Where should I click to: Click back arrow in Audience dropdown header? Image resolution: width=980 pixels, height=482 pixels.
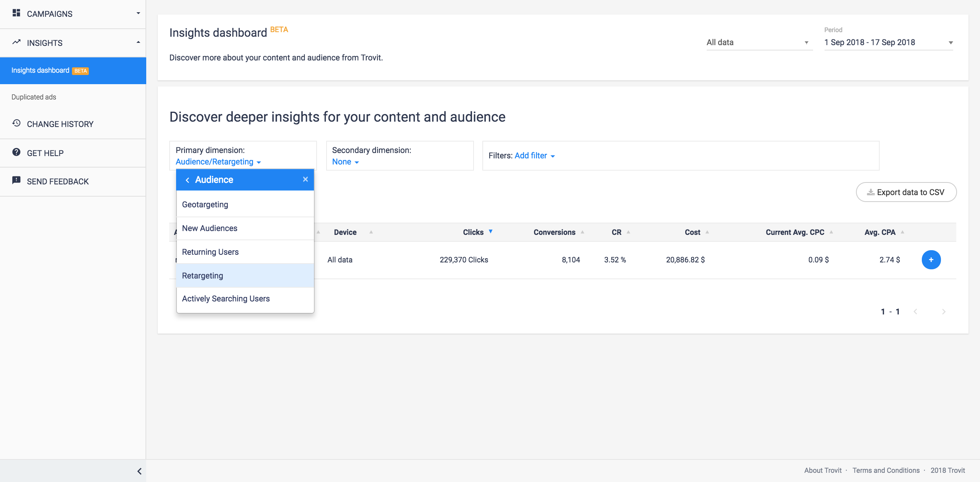tap(187, 180)
